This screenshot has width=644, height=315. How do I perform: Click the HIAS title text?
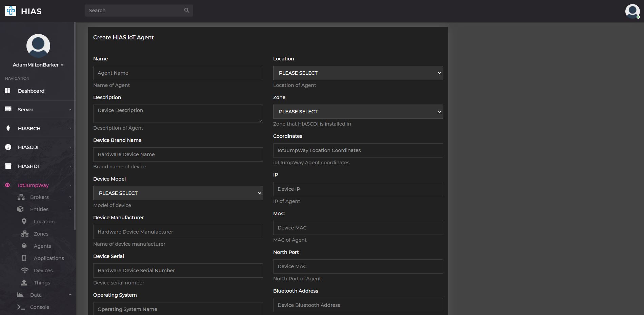31,11
